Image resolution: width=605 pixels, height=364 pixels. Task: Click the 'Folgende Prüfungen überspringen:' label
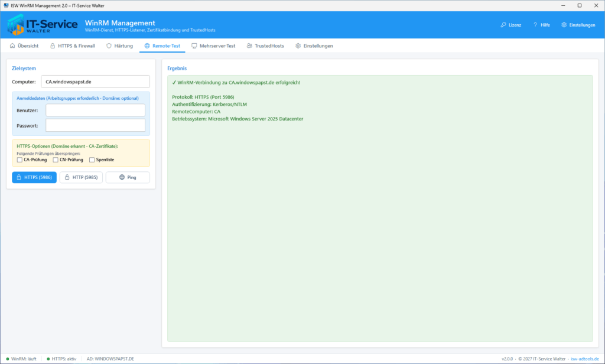pos(48,153)
